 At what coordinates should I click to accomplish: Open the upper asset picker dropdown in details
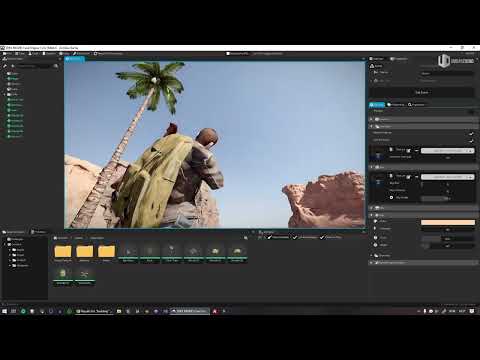click(447, 151)
